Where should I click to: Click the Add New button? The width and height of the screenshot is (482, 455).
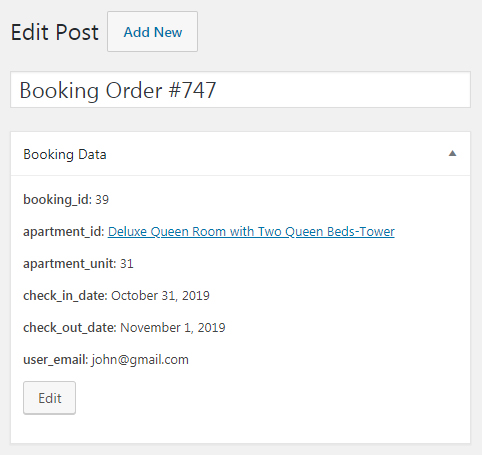point(153,32)
